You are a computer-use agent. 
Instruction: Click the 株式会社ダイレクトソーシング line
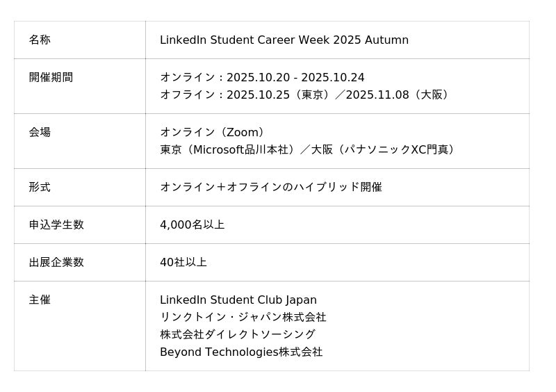click(x=237, y=334)
